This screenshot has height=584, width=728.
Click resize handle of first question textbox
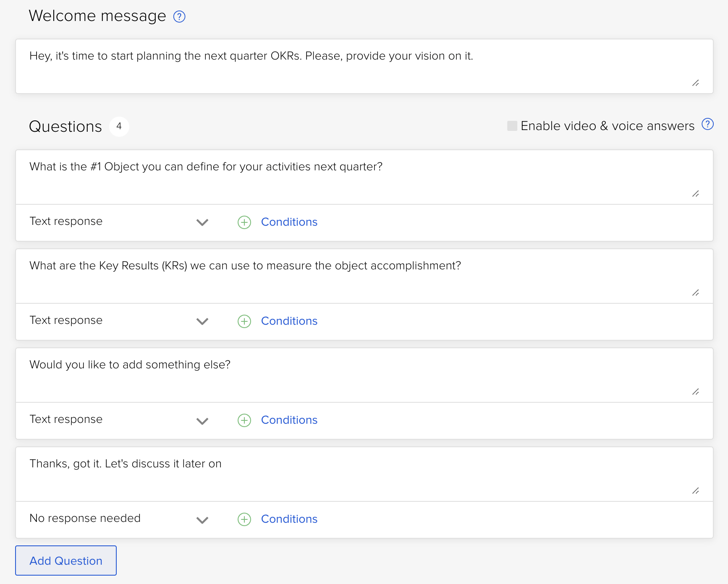(x=696, y=194)
